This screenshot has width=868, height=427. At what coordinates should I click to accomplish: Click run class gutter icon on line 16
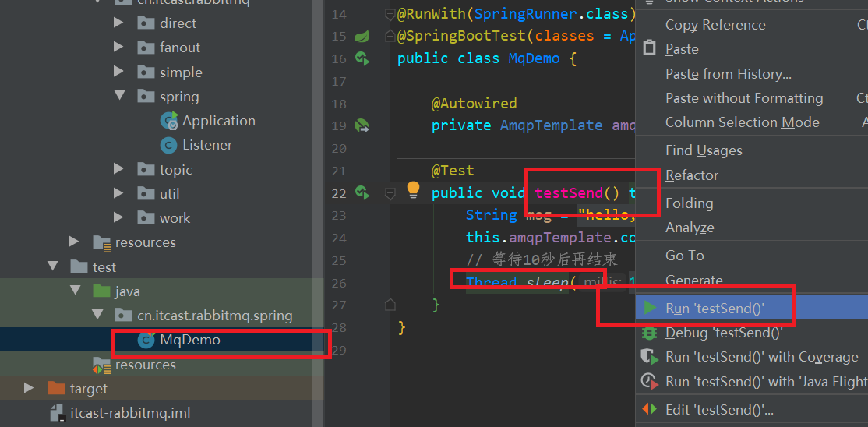(362, 58)
